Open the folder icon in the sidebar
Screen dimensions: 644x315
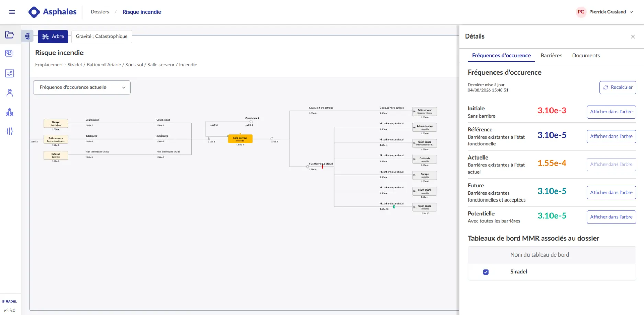click(10, 35)
